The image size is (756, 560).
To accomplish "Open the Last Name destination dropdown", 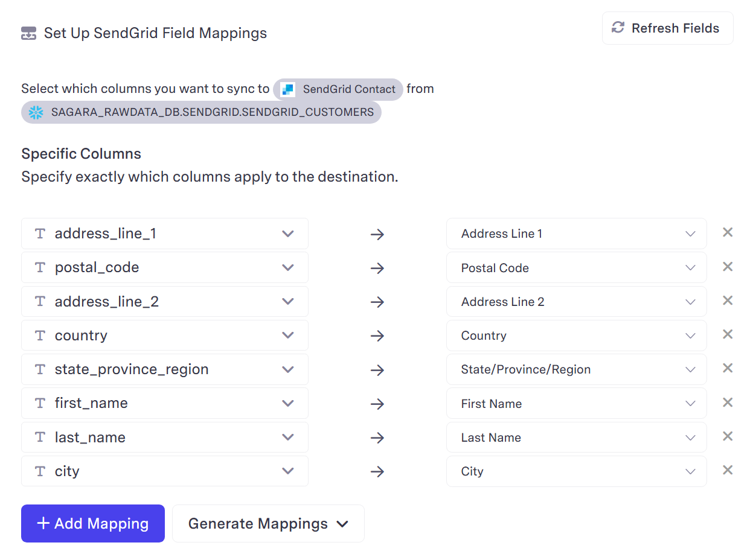I will click(x=577, y=437).
